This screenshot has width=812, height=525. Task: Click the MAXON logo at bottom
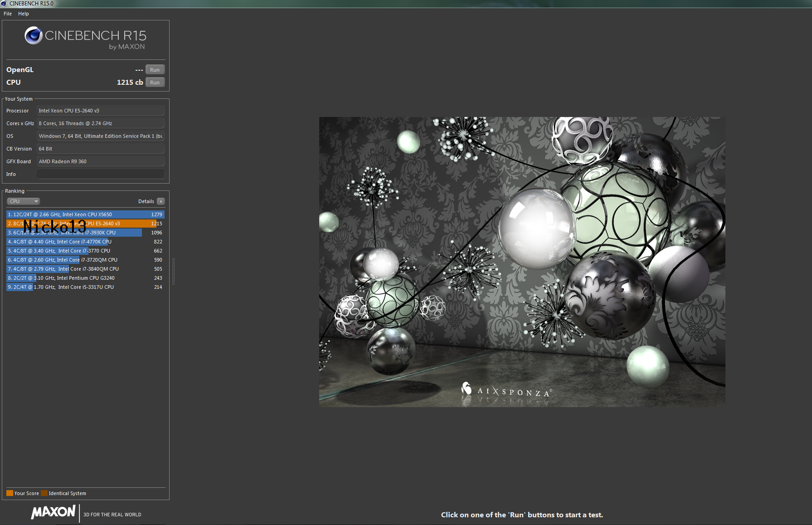click(53, 512)
